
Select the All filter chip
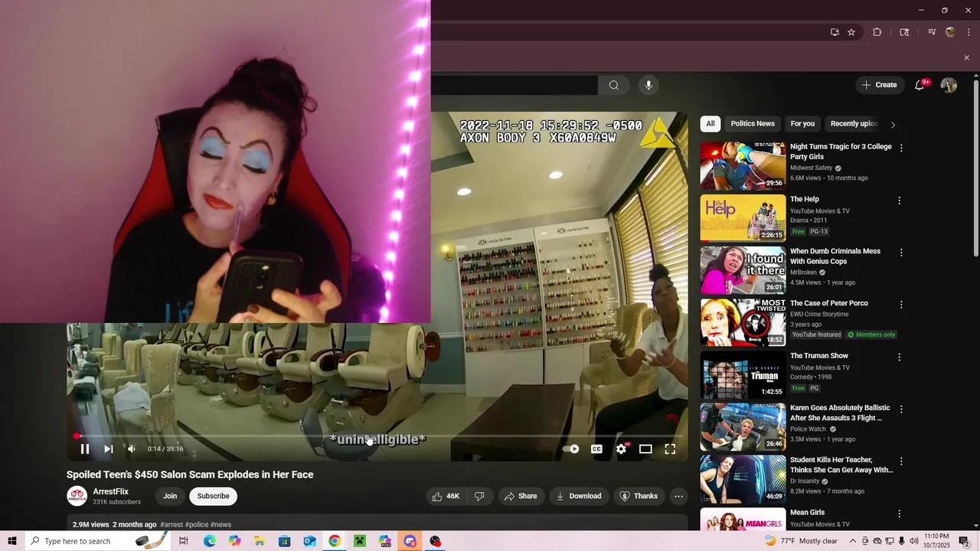coord(710,124)
